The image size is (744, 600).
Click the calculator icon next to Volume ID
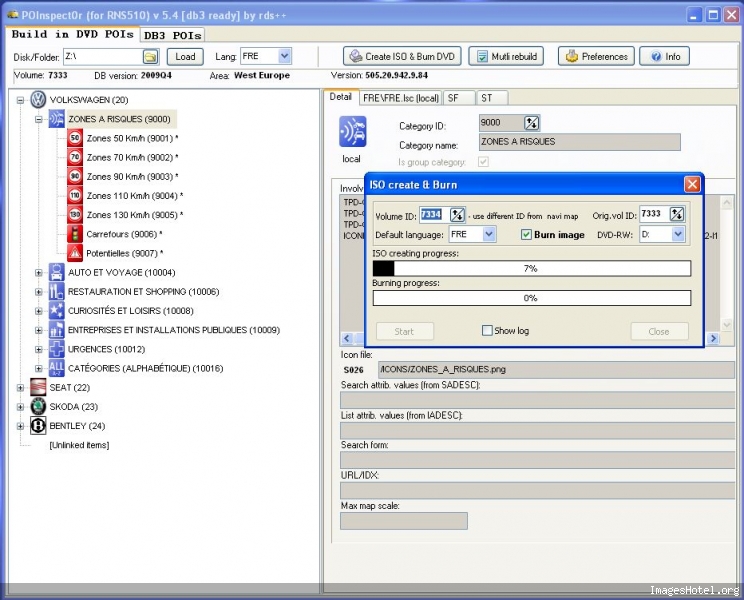tap(457, 215)
